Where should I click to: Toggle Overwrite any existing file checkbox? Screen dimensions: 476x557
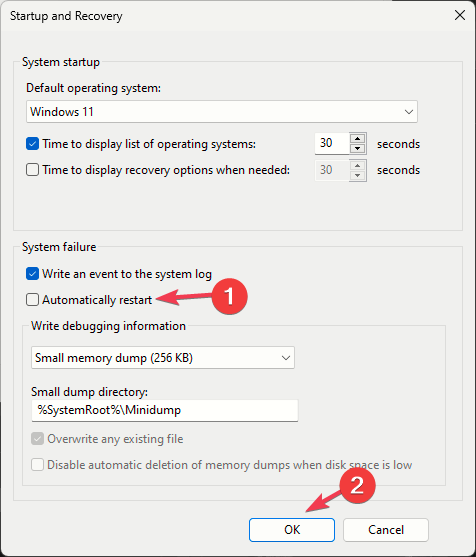coord(37,439)
